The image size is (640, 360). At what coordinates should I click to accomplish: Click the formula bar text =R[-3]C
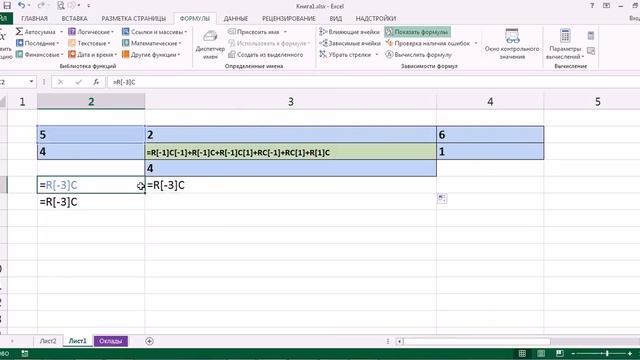click(124, 82)
